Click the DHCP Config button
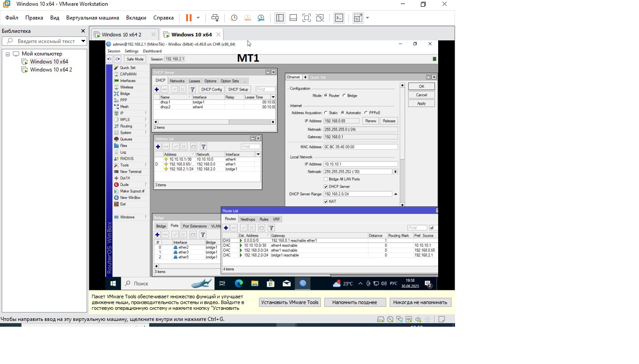 212,89
